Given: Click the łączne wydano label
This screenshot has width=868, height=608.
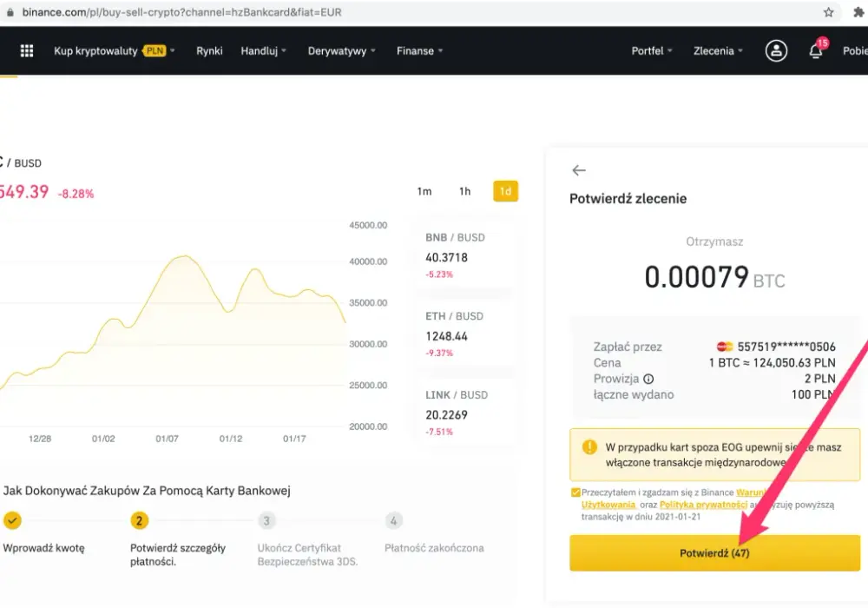Looking at the screenshot, I should [x=634, y=395].
